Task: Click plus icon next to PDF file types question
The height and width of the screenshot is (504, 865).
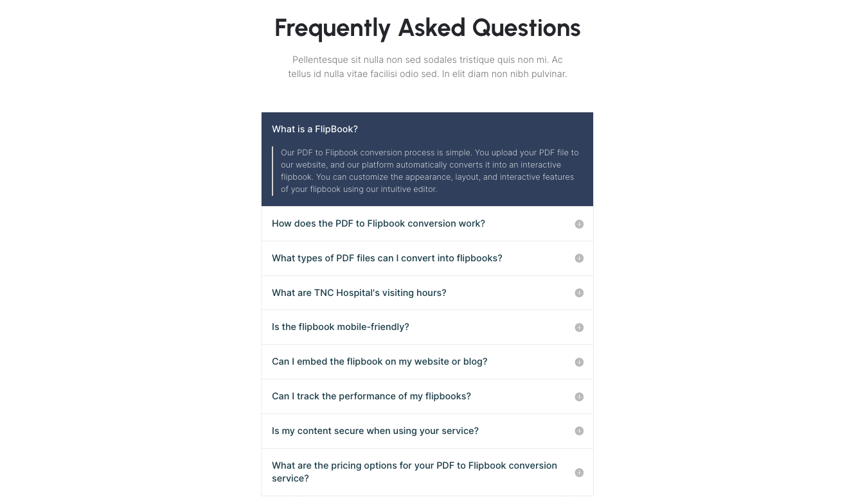Action: [579, 258]
